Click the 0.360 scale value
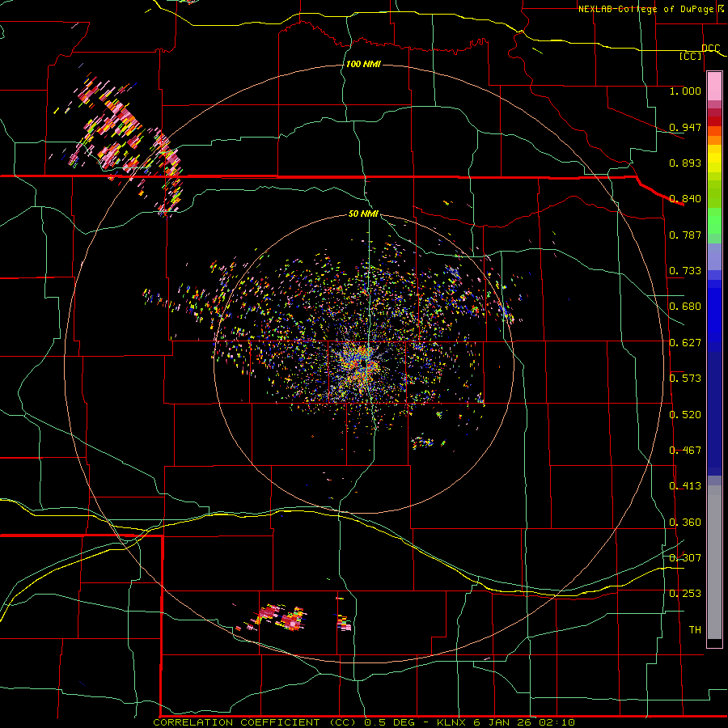This screenshot has width=728, height=728. click(685, 523)
